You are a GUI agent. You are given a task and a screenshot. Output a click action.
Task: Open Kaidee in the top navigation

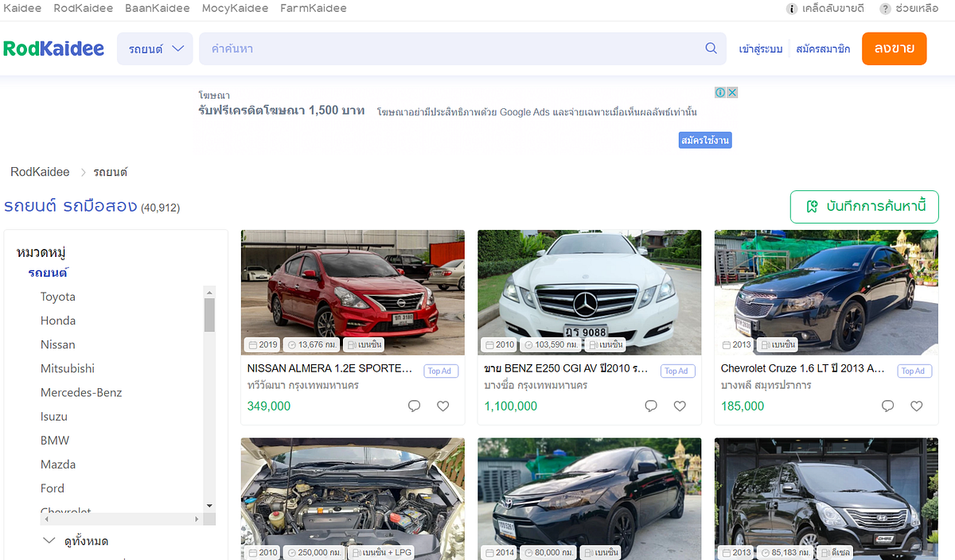tap(22, 9)
